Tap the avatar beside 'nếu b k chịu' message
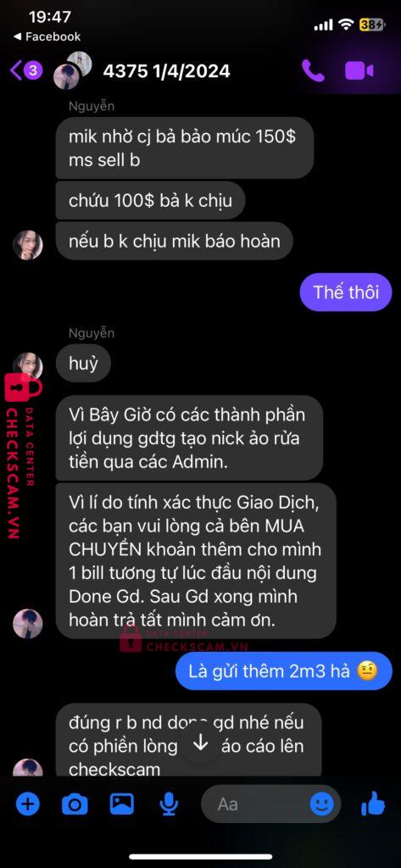This screenshot has height=868, width=401. 28,245
